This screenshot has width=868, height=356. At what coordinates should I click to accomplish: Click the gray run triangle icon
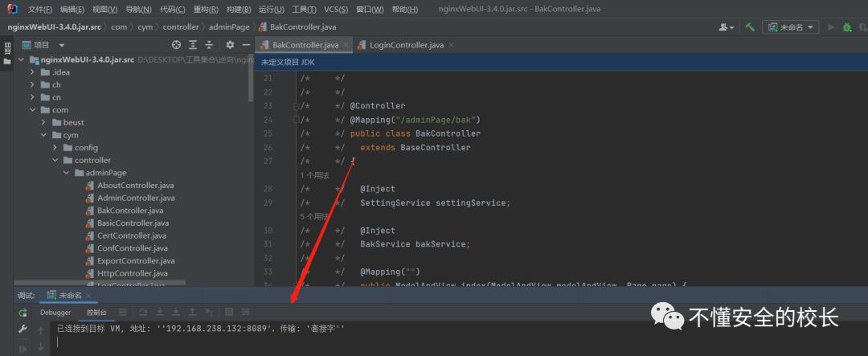pos(830,27)
